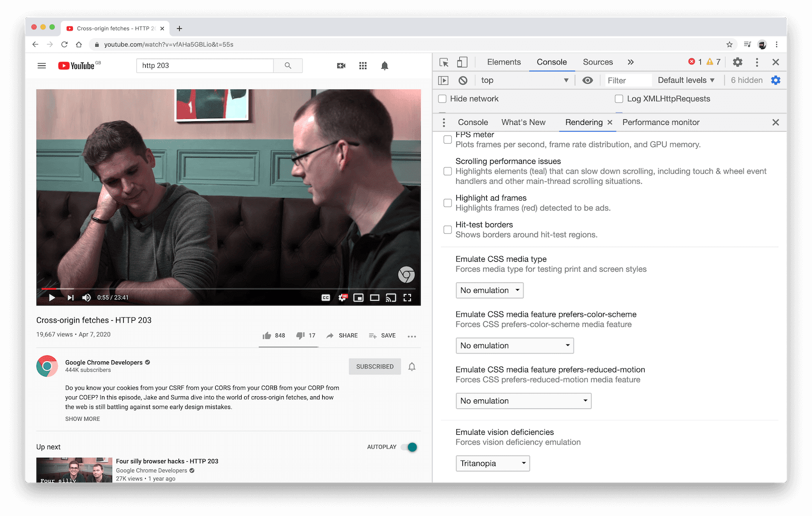The height and width of the screenshot is (516, 812).
Task: Switch to the Sources tab
Action: tap(597, 62)
